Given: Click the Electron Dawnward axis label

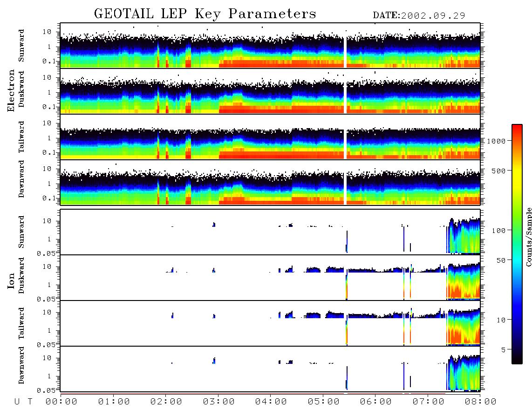Looking at the screenshot, I should 21,179.
